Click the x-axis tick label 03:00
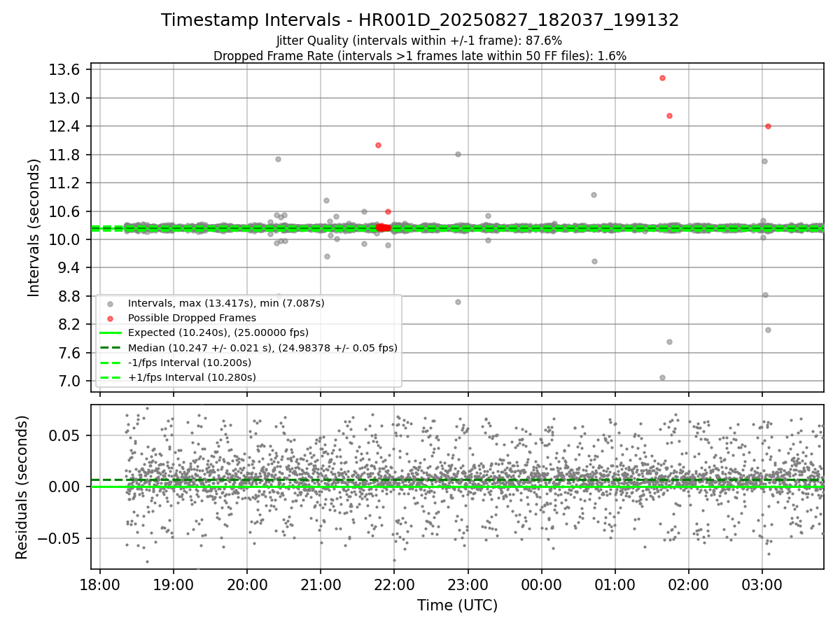Screen dimensions: 840x630 coord(762,584)
